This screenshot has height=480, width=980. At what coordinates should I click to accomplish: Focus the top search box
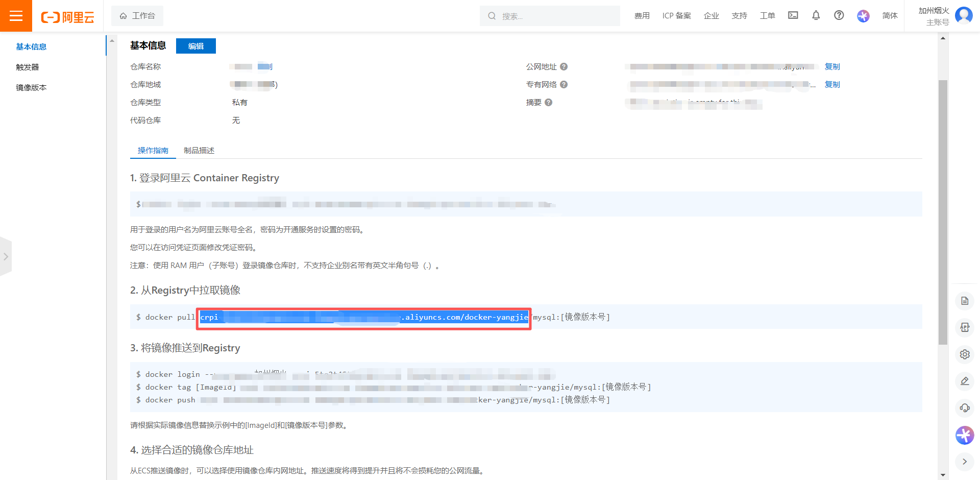[x=550, y=16]
